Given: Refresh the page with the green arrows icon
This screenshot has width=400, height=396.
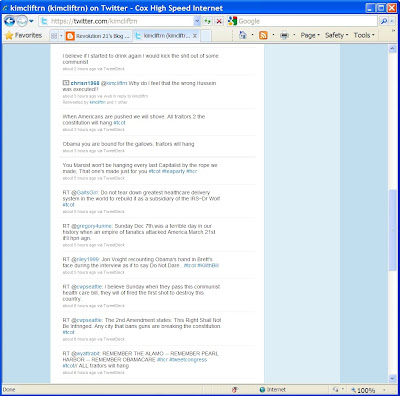Looking at the screenshot, I should tap(208, 21).
